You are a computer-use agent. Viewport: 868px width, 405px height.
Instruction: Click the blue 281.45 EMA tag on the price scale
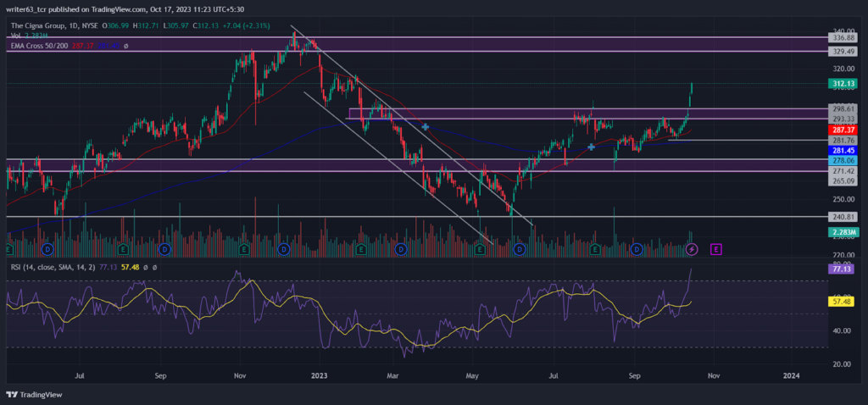(842, 151)
